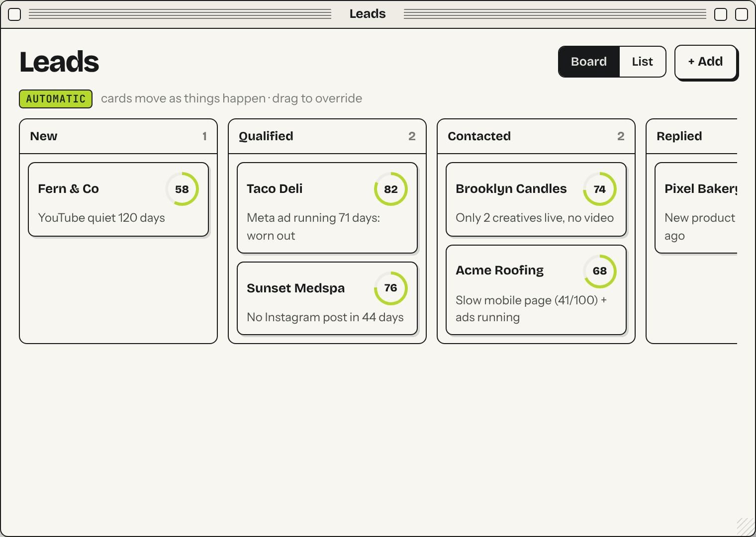Select the Replied column header
The image size is (756, 537).
pyautogui.click(x=692, y=136)
